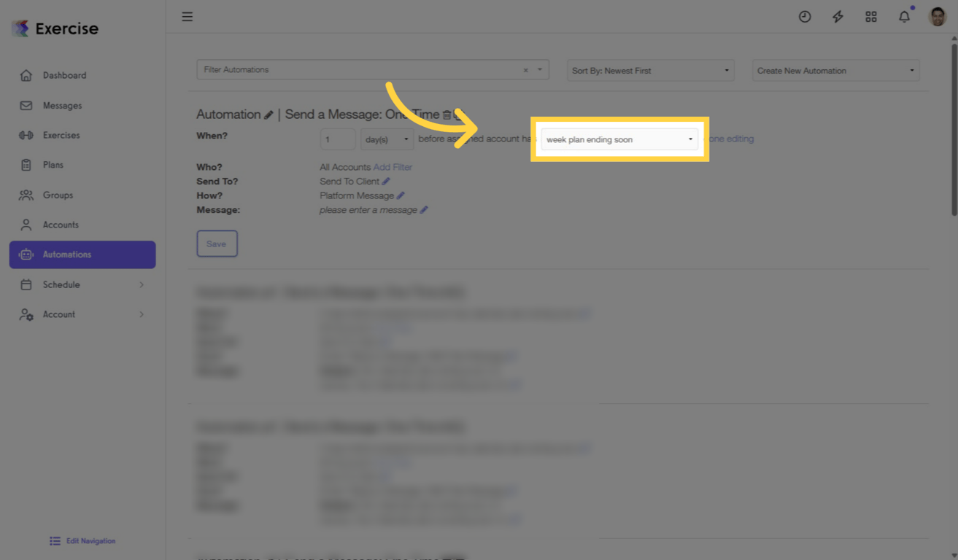Open the Filter Automations dropdown arrow
The width and height of the screenshot is (958, 560).
point(540,70)
